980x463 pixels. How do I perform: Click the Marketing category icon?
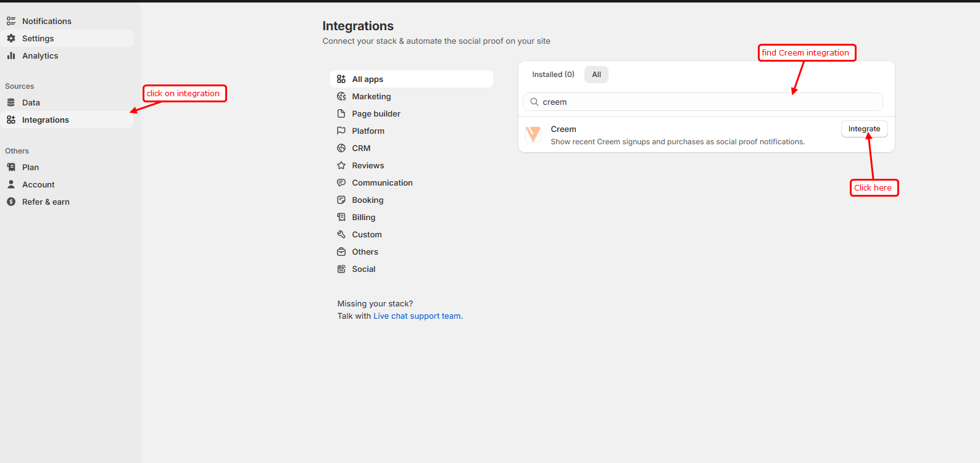pos(341,96)
